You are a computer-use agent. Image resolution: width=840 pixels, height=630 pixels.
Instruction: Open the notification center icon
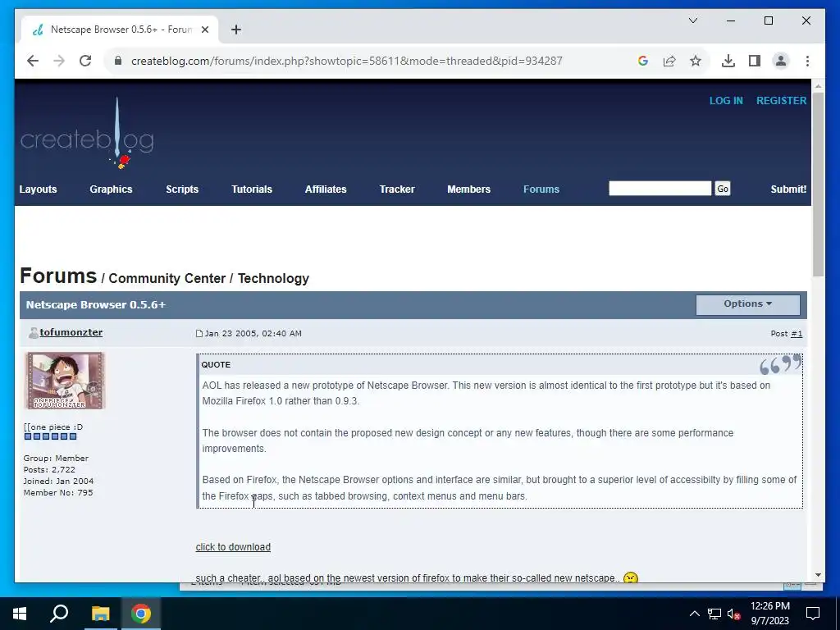(813, 614)
